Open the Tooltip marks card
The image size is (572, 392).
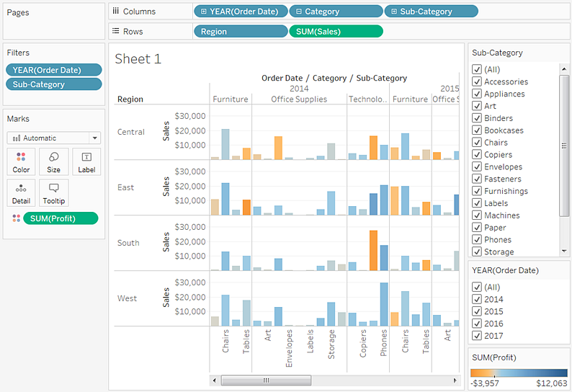tap(54, 193)
